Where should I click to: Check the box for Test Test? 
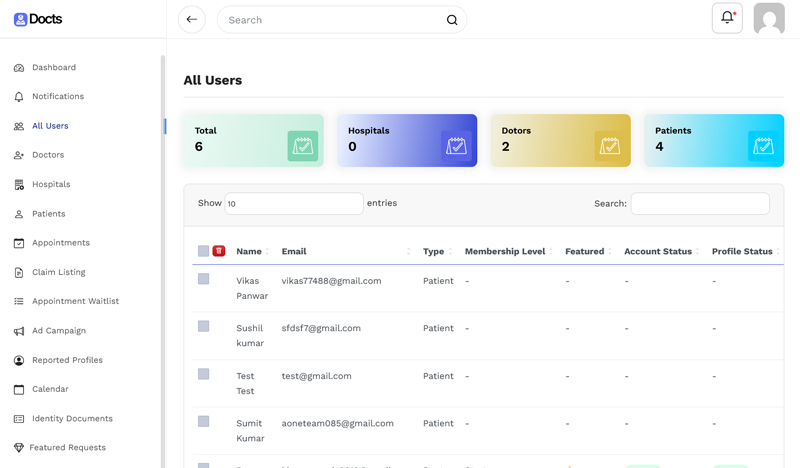[x=204, y=374]
